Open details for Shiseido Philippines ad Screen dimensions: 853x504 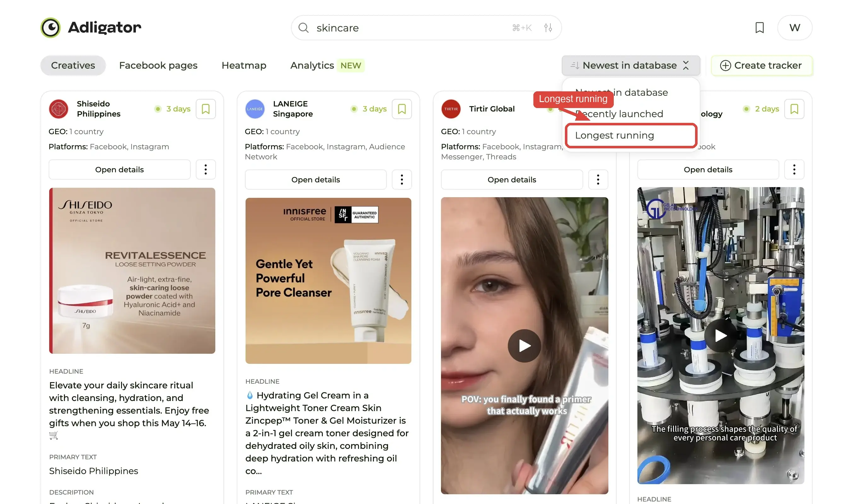(x=119, y=169)
